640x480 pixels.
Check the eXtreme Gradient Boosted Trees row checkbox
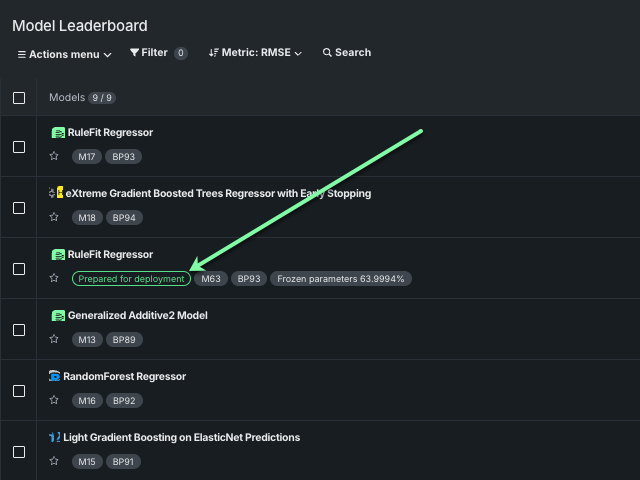click(x=19, y=208)
